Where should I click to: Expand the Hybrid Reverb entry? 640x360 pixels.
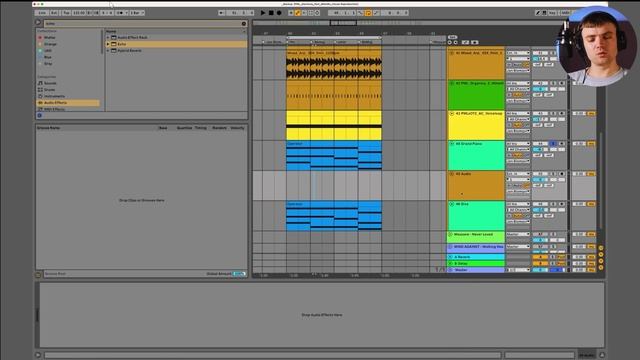pos(108,50)
